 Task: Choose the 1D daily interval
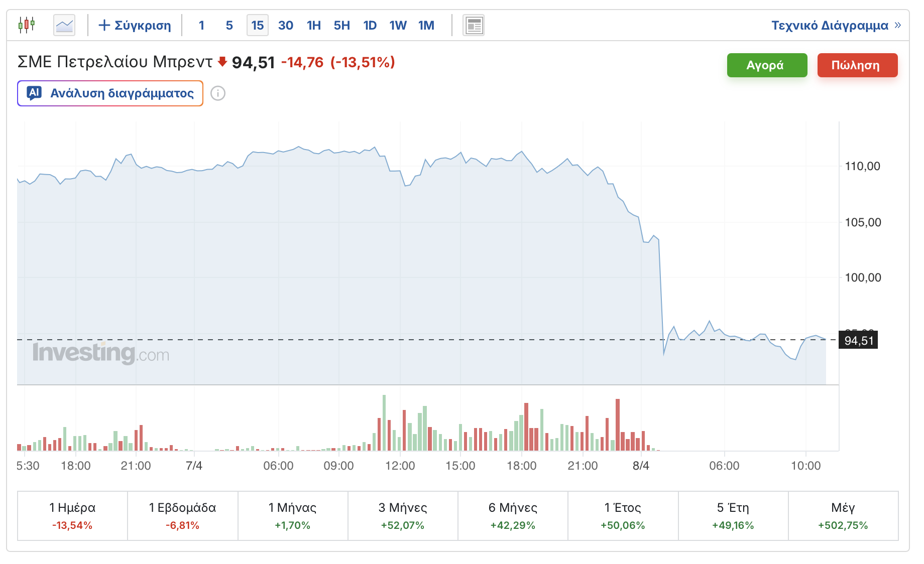point(370,25)
